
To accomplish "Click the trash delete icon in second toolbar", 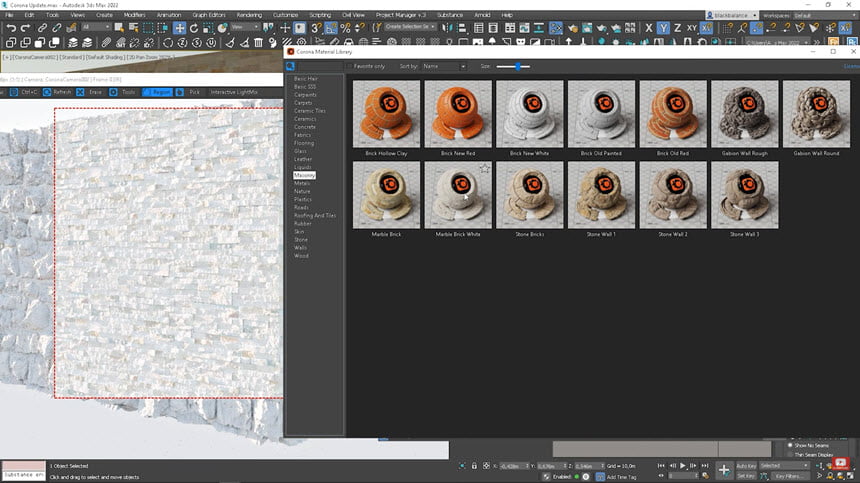I will tap(258, 42).
